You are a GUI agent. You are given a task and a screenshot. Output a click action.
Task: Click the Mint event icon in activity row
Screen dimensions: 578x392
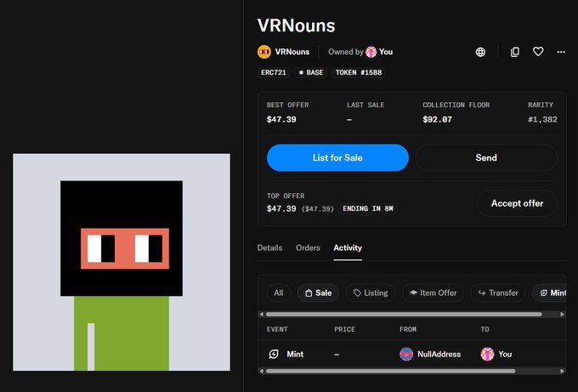click(x=274, y=354)
